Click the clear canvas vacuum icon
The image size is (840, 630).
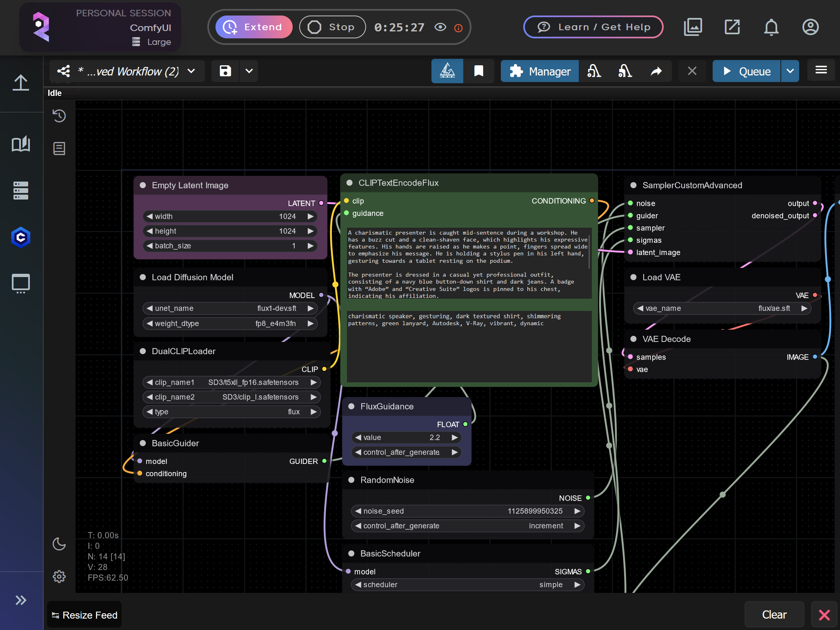(594, 71)
